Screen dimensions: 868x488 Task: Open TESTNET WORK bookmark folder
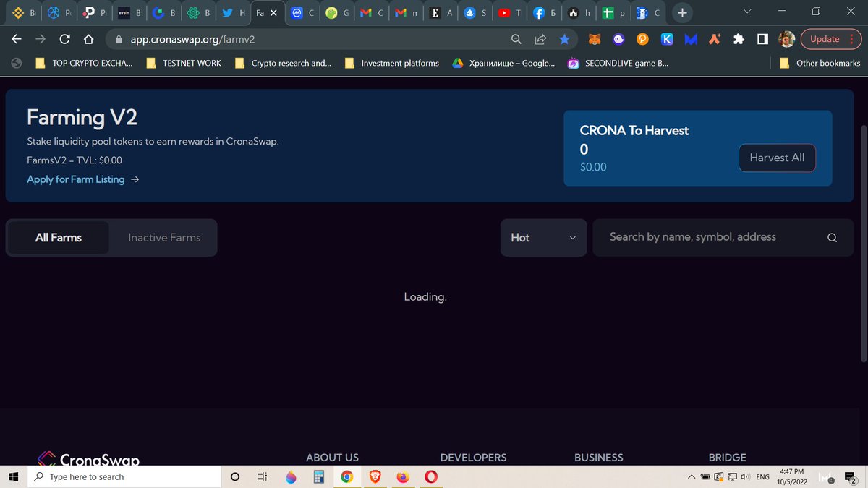[184, 63]
